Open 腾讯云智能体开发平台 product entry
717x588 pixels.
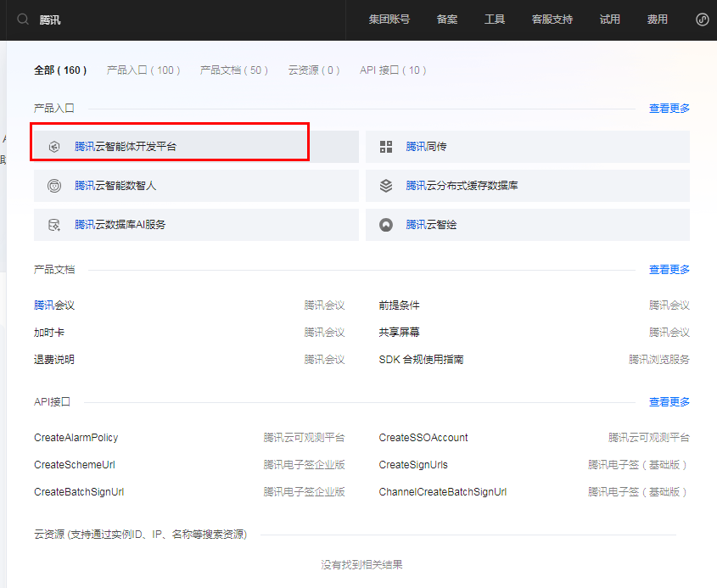(x=196, y=147)
